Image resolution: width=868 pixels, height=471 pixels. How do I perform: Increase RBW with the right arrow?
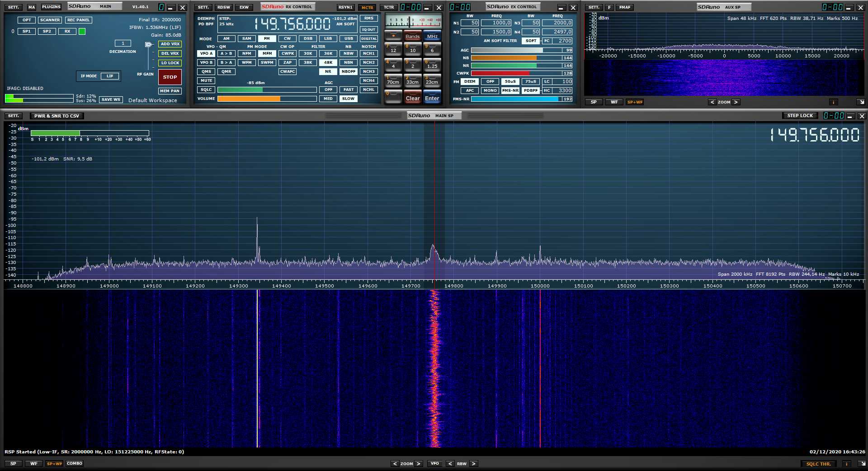tap(473, 464)
